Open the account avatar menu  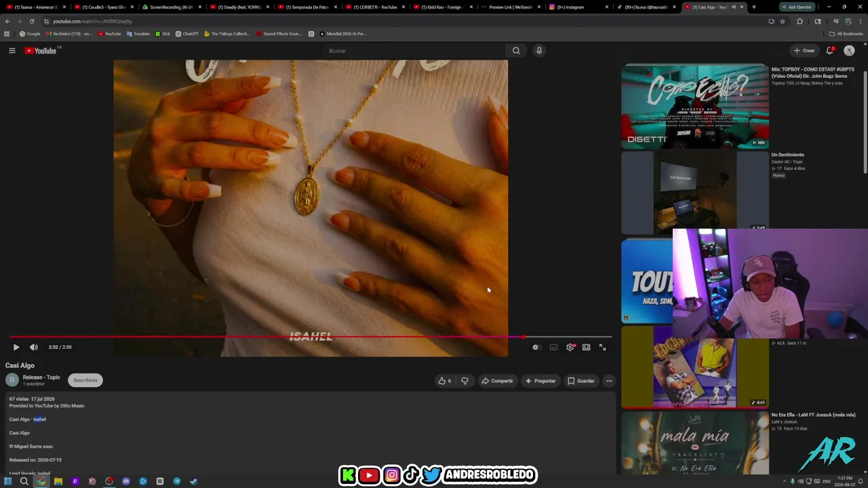(x=849, y=51)
